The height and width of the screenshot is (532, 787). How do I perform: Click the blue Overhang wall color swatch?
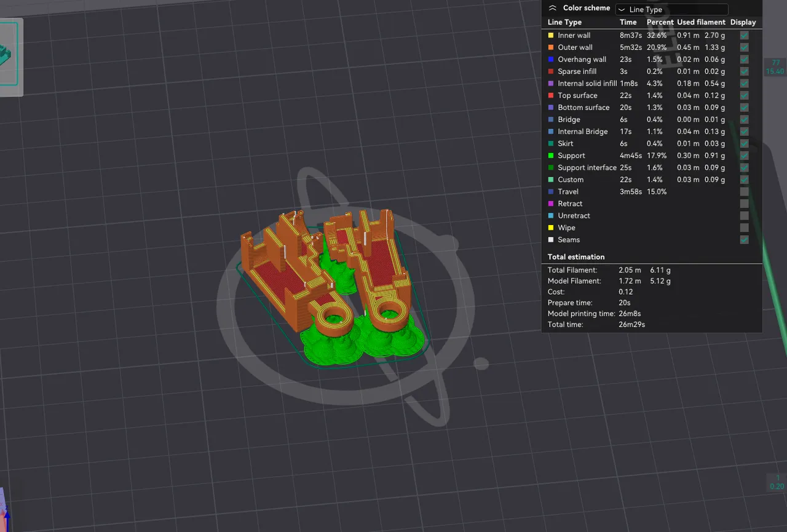[x=551, y=60]
